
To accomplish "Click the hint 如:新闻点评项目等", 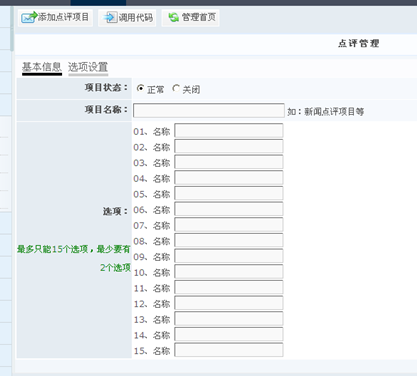I will coord(326,111).
